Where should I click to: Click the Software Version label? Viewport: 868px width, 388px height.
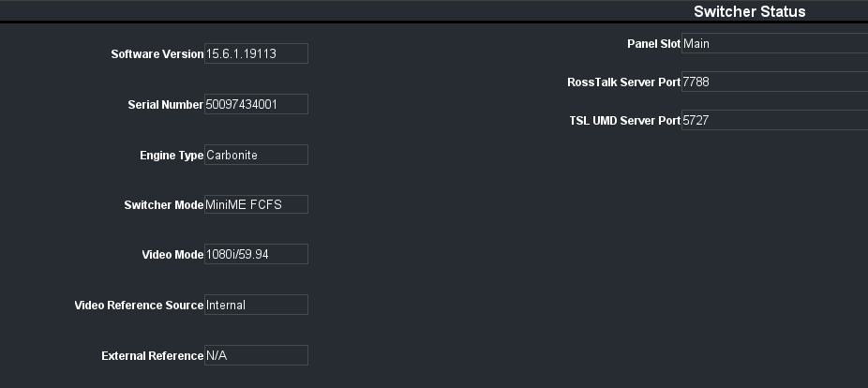[157, 54]
